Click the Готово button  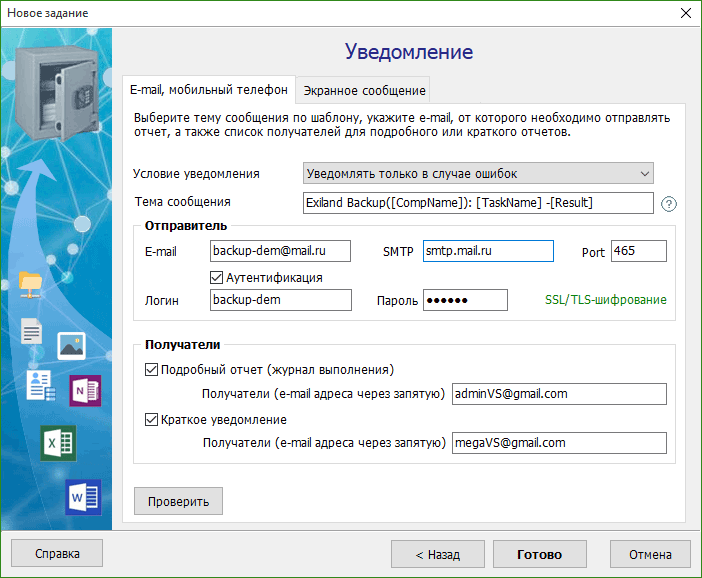(x=539, y=554)
